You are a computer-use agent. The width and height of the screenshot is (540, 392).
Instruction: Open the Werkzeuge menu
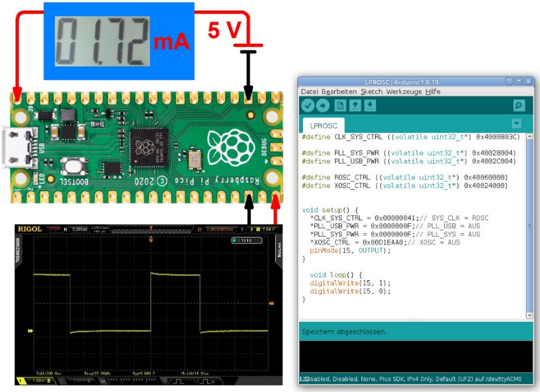coord(404,92)
